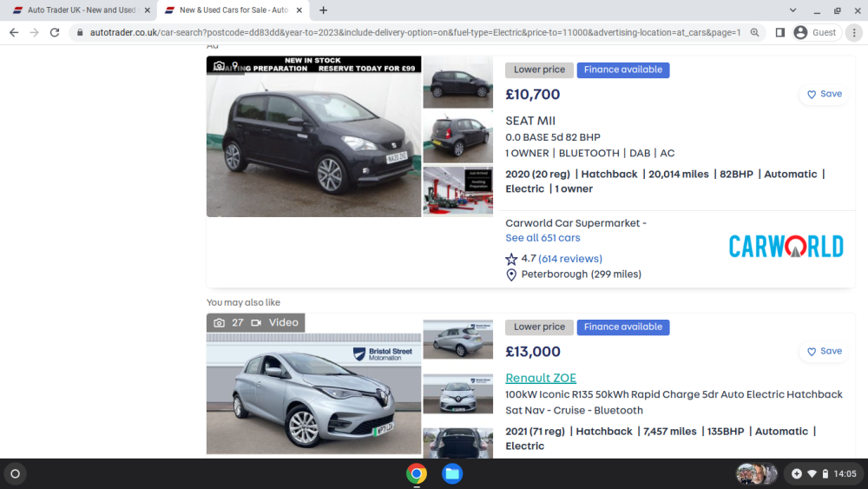
Task: Reload the Auto Trader page
Action: click(x=54, y=33)
